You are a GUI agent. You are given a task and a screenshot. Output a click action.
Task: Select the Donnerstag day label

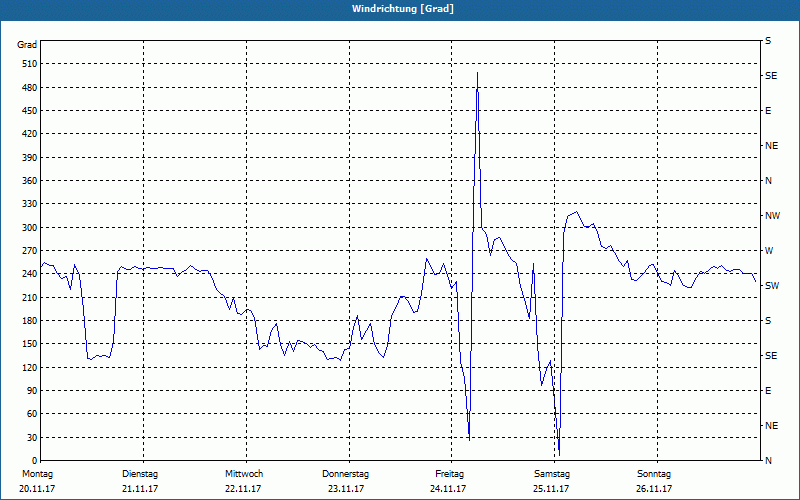pos(345,474)
